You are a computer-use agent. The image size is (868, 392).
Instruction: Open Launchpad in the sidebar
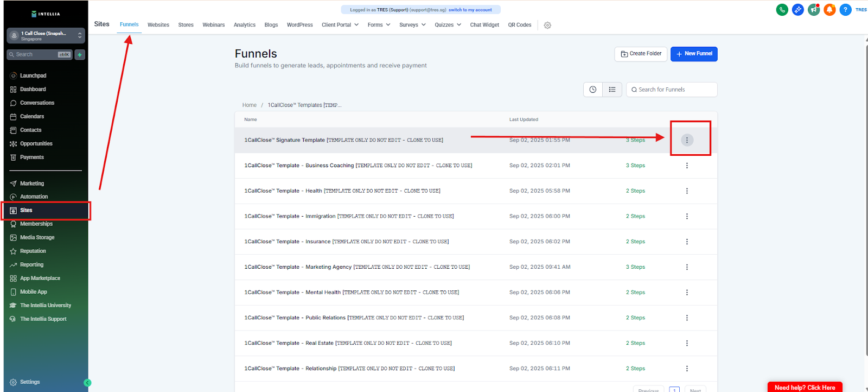(x=33, y=76)
